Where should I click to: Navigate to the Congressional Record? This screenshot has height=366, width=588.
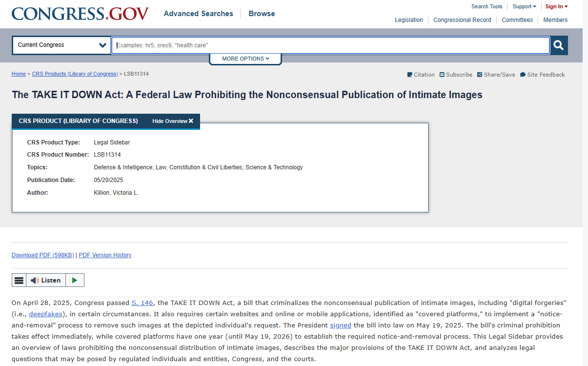tap(462, 20)
